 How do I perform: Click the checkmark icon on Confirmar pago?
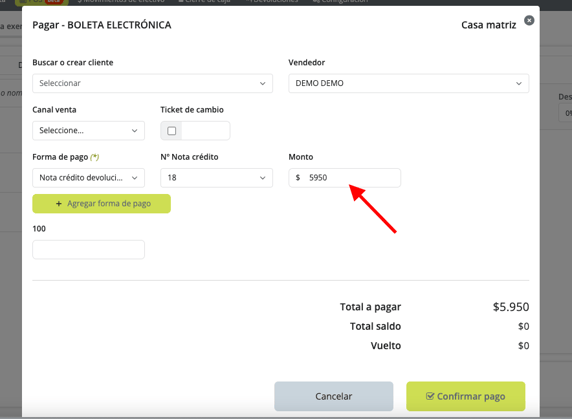tap(430, 396)
